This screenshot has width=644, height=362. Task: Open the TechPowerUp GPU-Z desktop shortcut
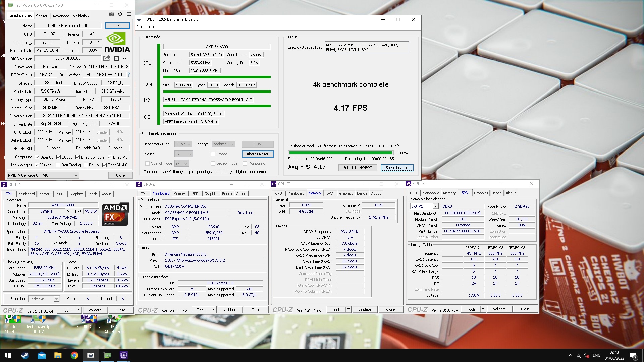(x=38, y=324)
